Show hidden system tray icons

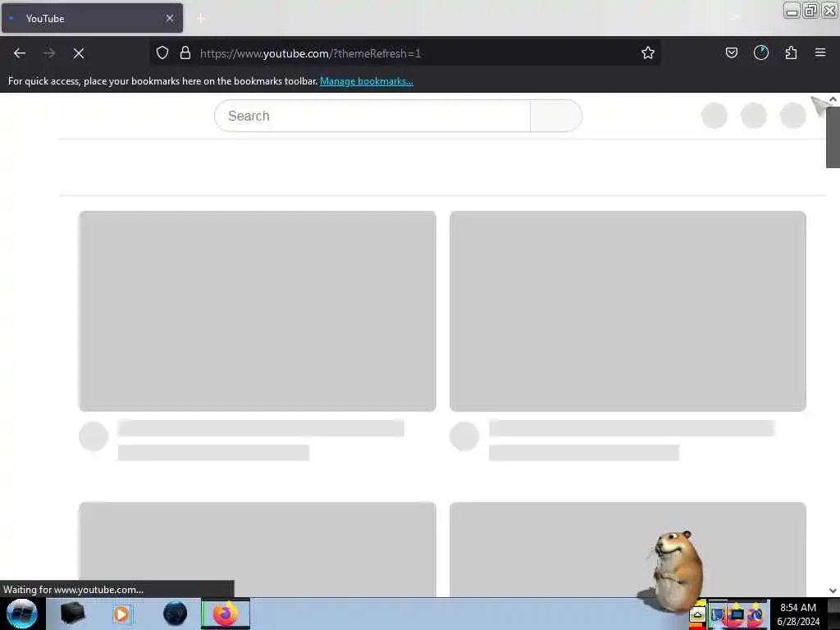(697, 615)
